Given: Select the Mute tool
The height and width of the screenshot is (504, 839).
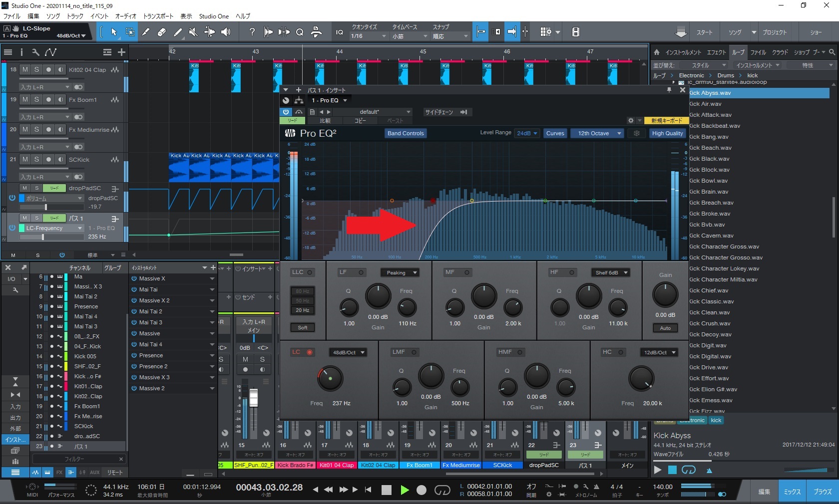Looking at the screenshot, I should click(193, 32).
